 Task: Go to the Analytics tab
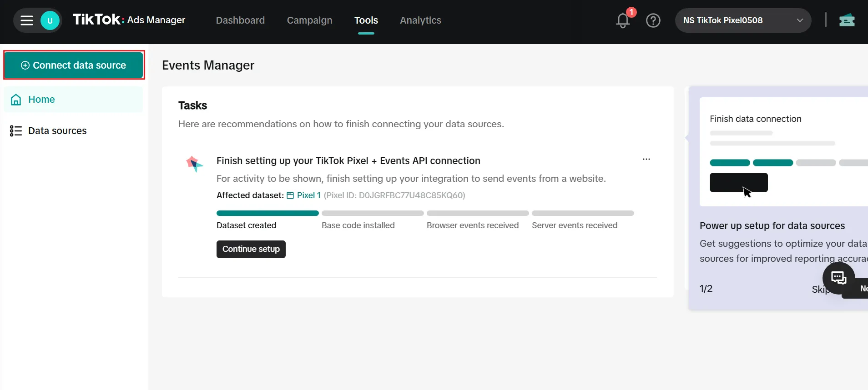click(x=420, y=20)
